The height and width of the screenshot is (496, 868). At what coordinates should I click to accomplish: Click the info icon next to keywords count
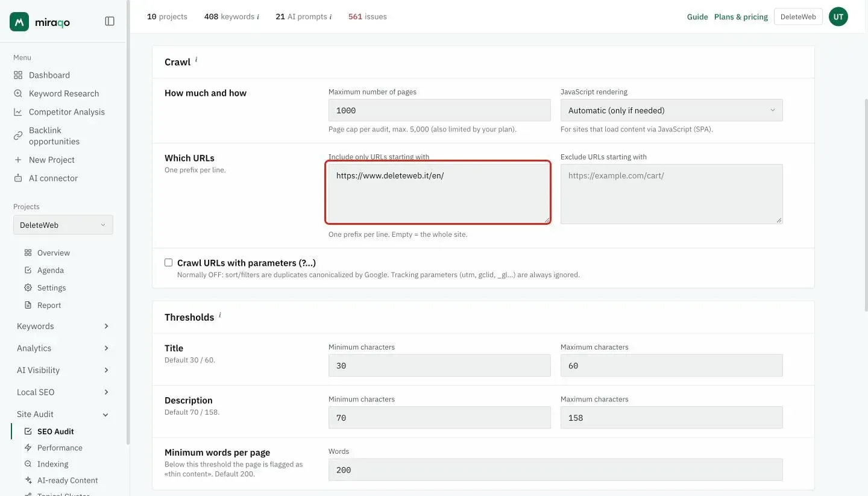coord(258,17)
